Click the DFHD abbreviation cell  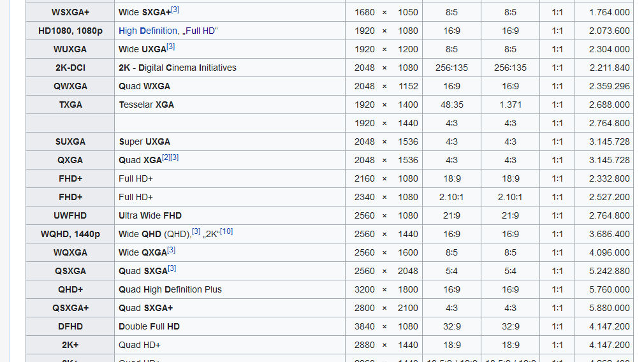click(70, 326)
